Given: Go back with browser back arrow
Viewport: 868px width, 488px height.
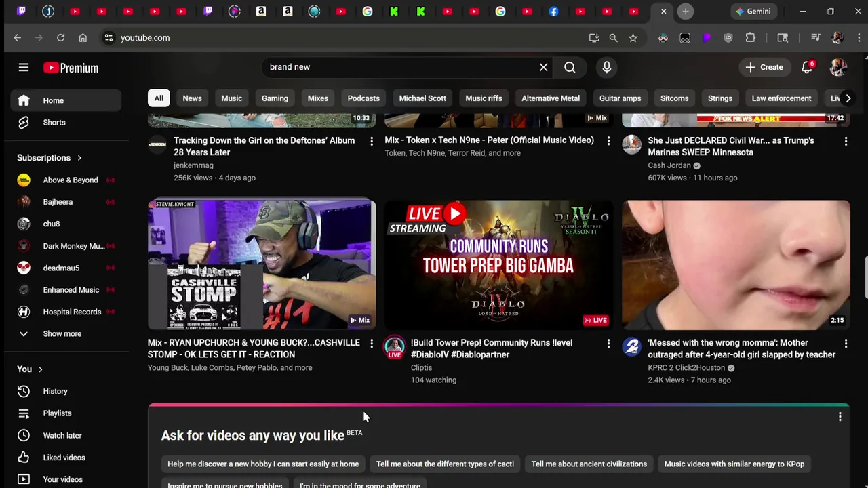Looking at the screenshot, I should pos(18,38).
